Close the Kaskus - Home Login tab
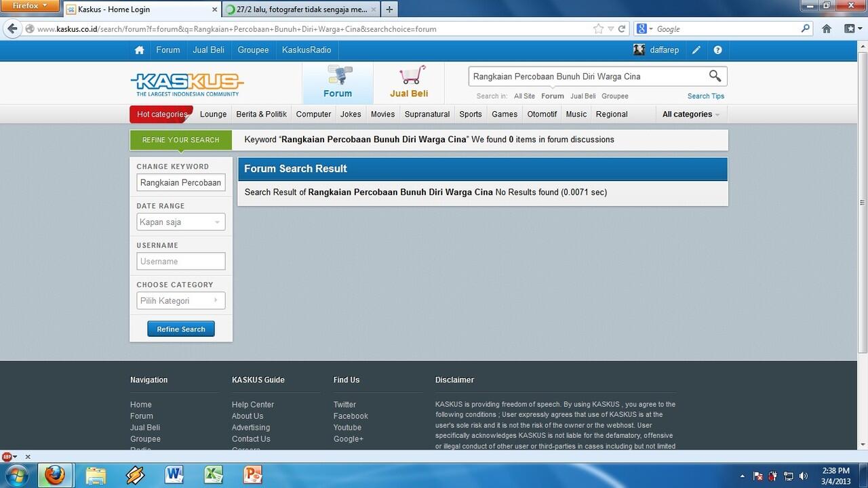Image resolution: width=868 pixels, height=488 pixels. click(x=215, y=9)
